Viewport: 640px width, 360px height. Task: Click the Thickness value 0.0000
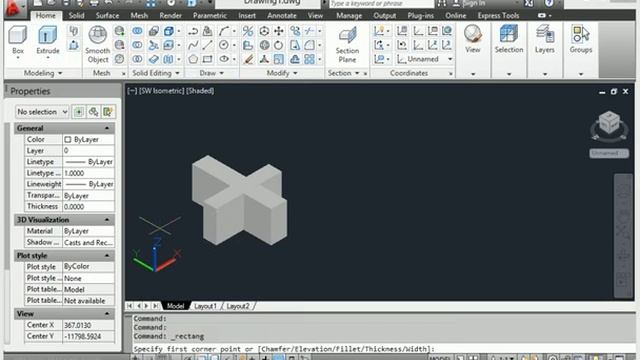click(x=89, y=207)
